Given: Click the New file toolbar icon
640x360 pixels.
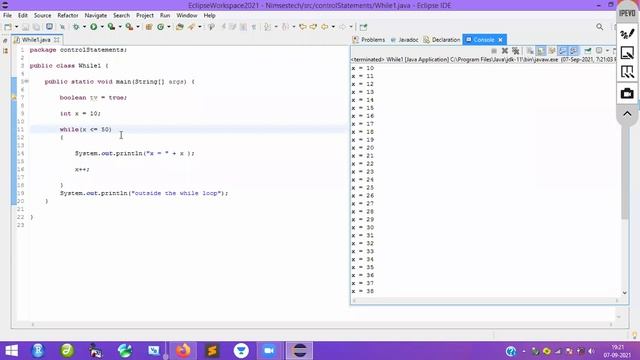Looking at the screenshot, I should 7,27.
